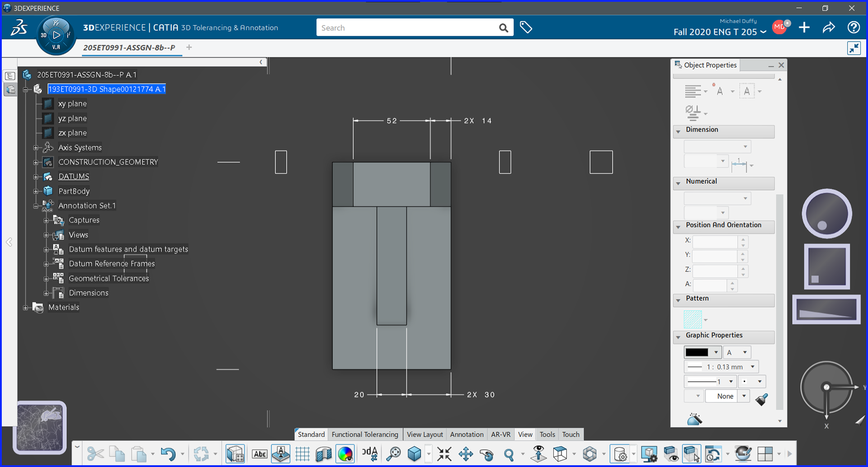Click the add plus icon in header

coord(804,28)
